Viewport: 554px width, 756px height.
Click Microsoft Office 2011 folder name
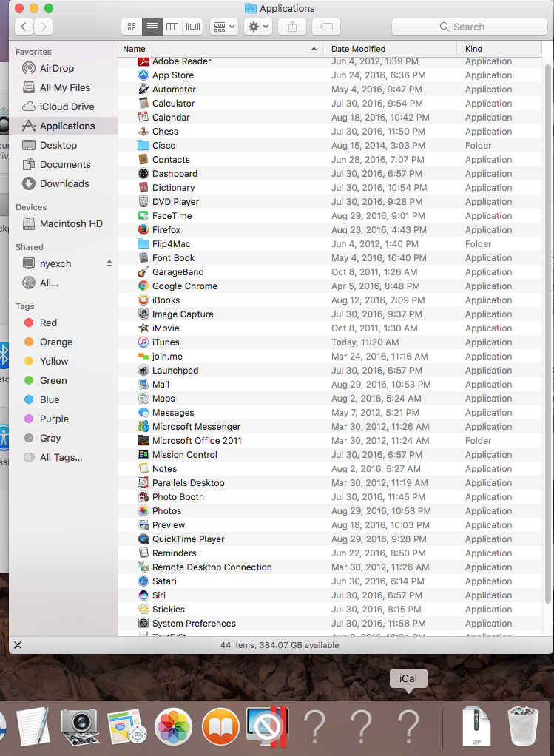[x=197, y=441]
